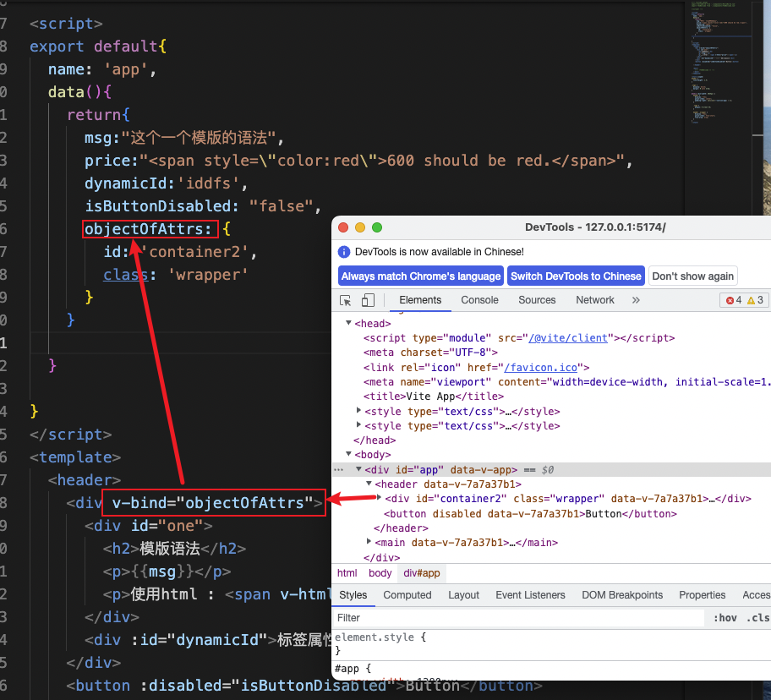Open the DOM Breakpoints pane tab

622,595
